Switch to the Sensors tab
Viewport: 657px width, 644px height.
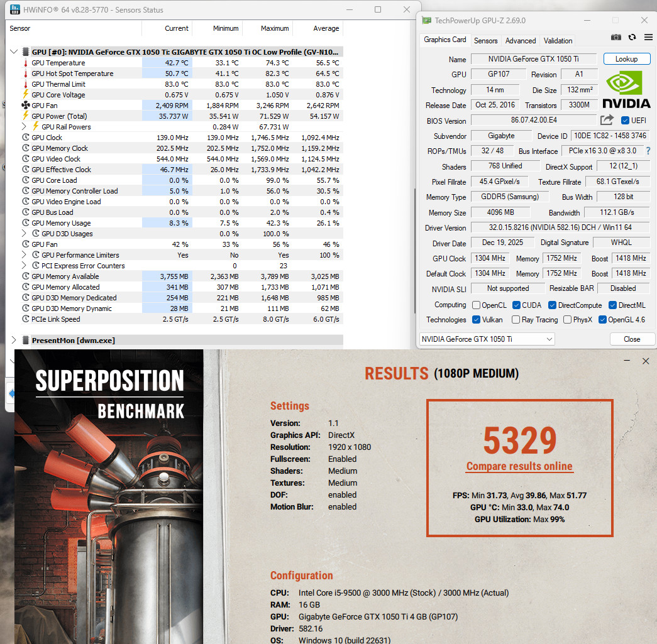pyautogui.click(x=485, y=41)
